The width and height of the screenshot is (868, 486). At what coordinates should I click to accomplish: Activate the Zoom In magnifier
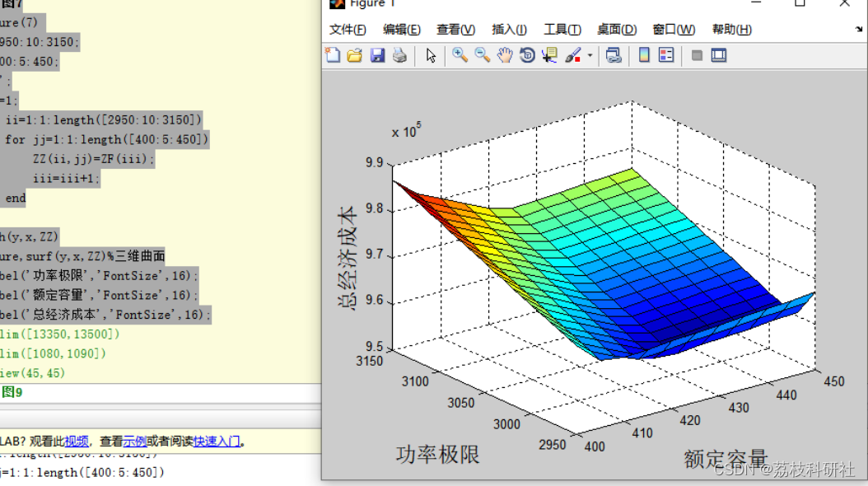pos(460,55)
